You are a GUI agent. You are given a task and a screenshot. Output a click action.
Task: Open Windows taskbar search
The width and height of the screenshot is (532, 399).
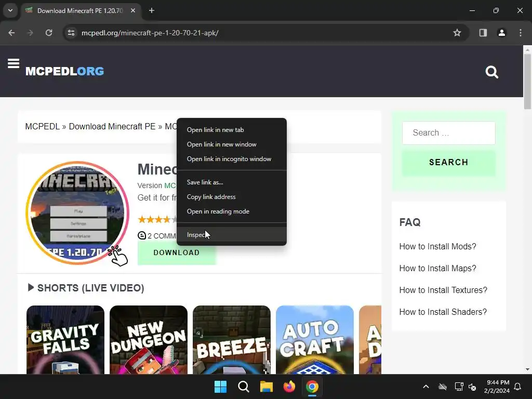point(243,387)
